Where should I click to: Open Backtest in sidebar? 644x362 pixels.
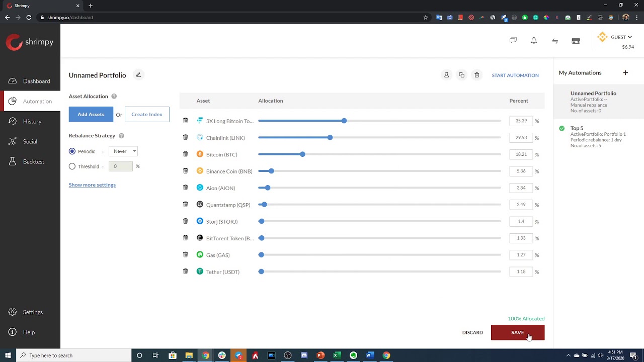tap(30, 161)
